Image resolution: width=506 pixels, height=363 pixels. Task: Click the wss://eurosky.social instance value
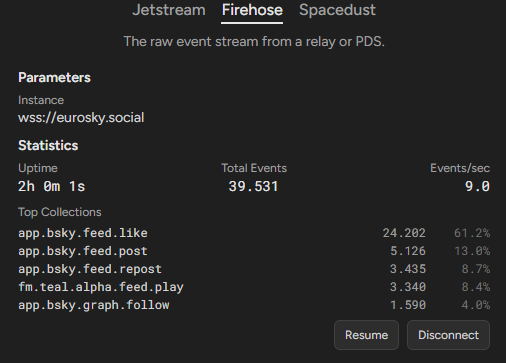coord(81,118)
